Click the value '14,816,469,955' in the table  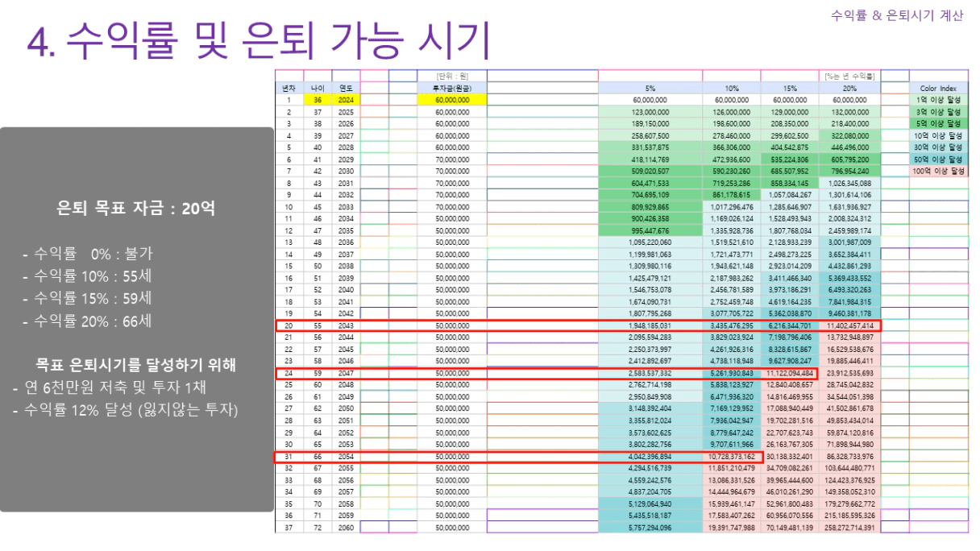point(790,397)
